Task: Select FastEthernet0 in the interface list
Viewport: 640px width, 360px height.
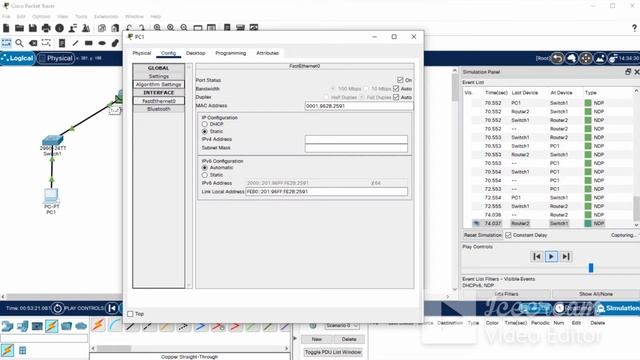Action: tap(158, 101)
